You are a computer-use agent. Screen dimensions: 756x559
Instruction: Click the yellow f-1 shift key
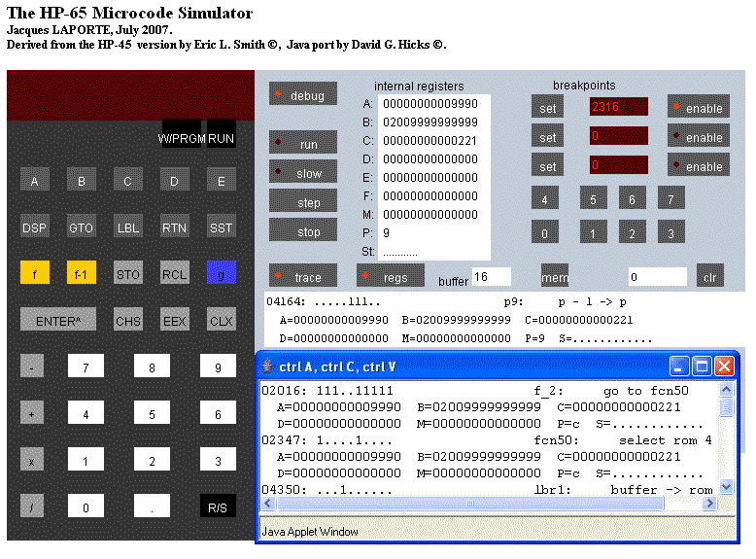pos(81,273)
